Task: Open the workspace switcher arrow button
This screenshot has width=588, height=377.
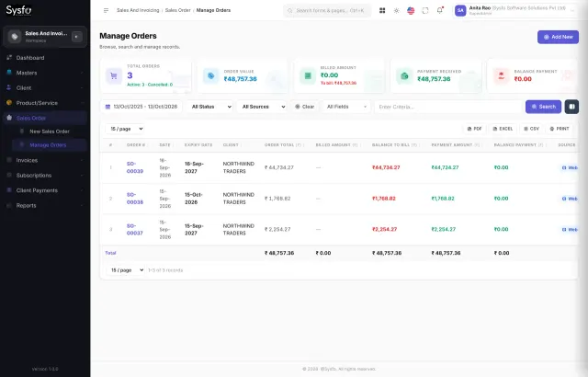Action: (x=76, y=37)
